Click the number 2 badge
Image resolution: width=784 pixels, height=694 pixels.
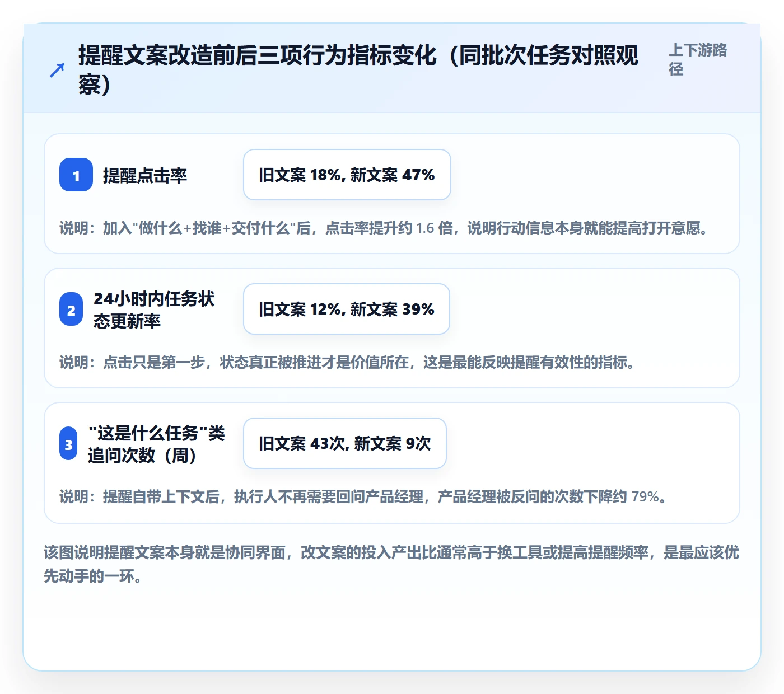pyautogui.click(x=71, y=309)
